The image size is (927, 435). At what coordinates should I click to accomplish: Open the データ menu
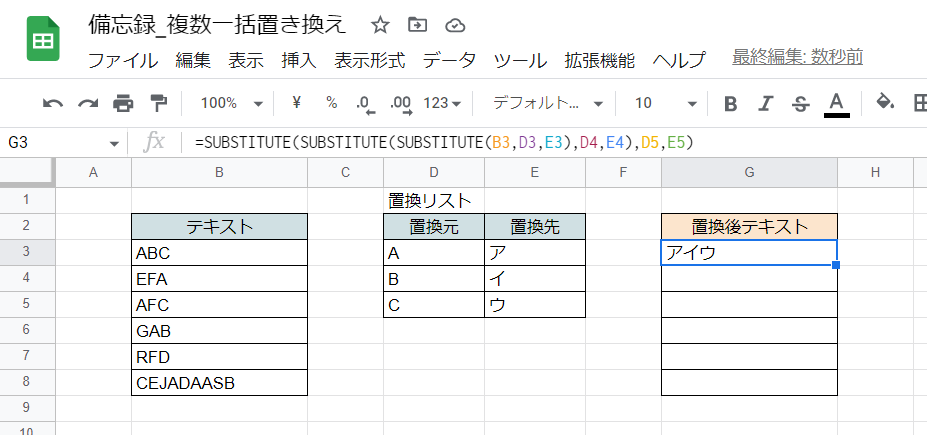click(449, 60)
